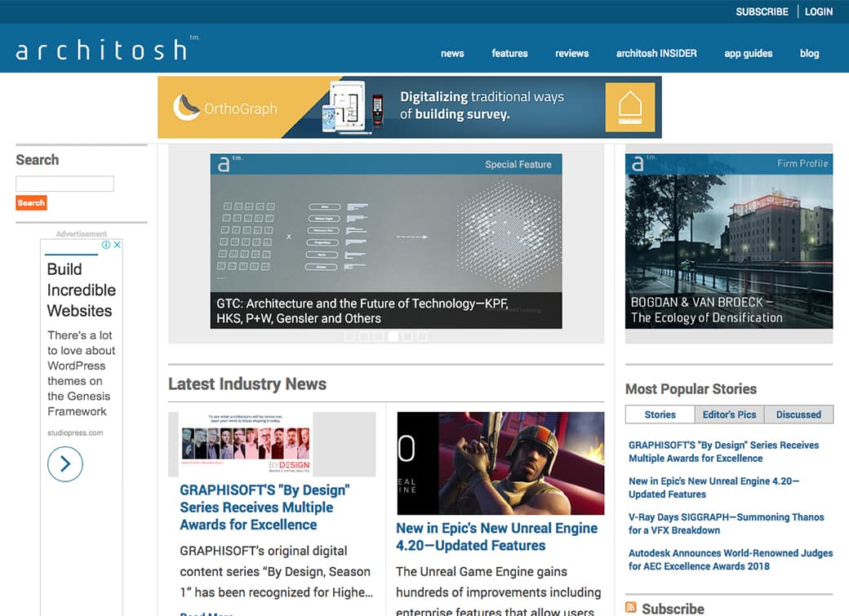Screen dimensions: 849x616
Task: Click the 'a' logo on Special Feature slide
Action: coord(224,164)
